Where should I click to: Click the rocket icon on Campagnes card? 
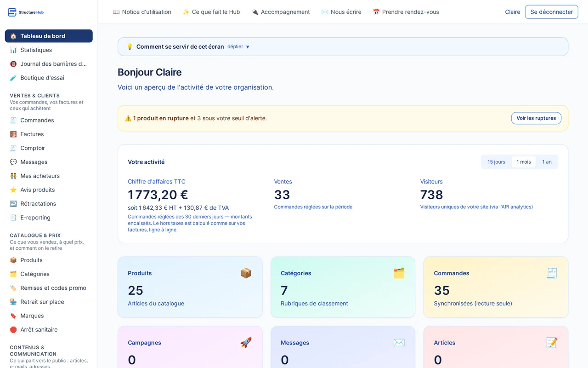click(246, 343)
